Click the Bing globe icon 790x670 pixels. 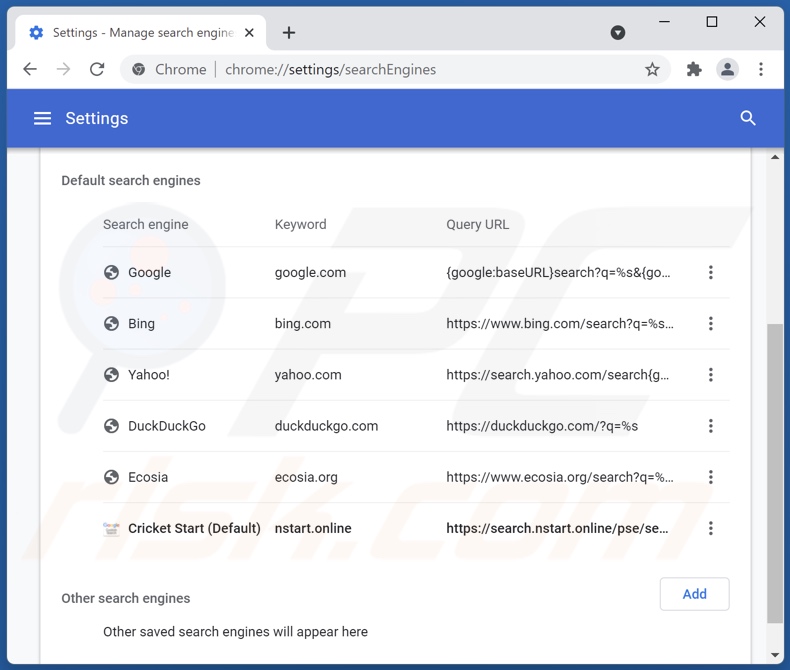(x=111, y=323)
